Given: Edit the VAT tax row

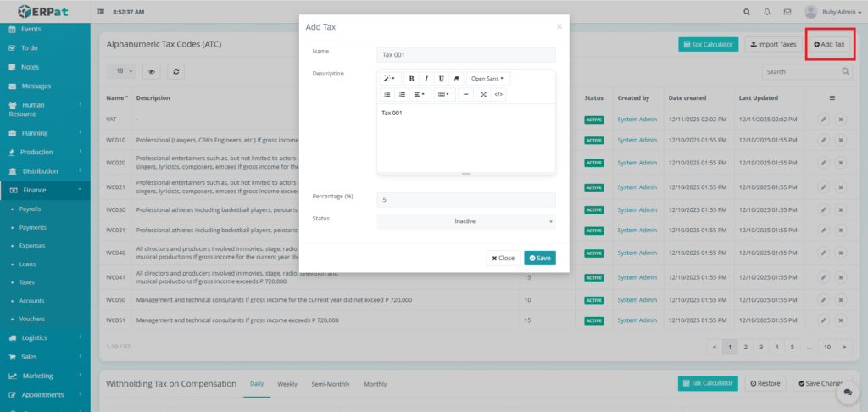Looking at the screenshot, I should tap(824, 120).
